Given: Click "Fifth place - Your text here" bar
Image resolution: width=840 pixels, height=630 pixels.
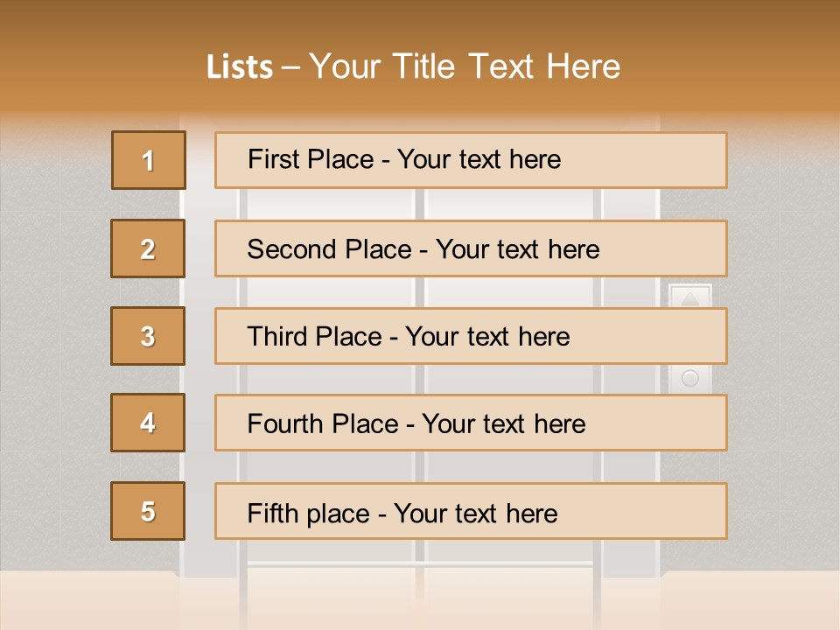Looking at the screenshot, I should click(471, 511).
